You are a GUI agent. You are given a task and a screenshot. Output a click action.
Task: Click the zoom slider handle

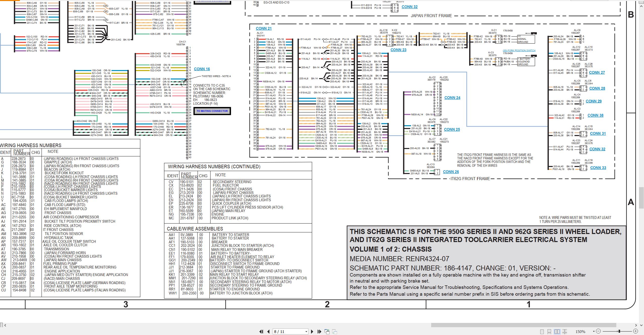tap(619, 331)
